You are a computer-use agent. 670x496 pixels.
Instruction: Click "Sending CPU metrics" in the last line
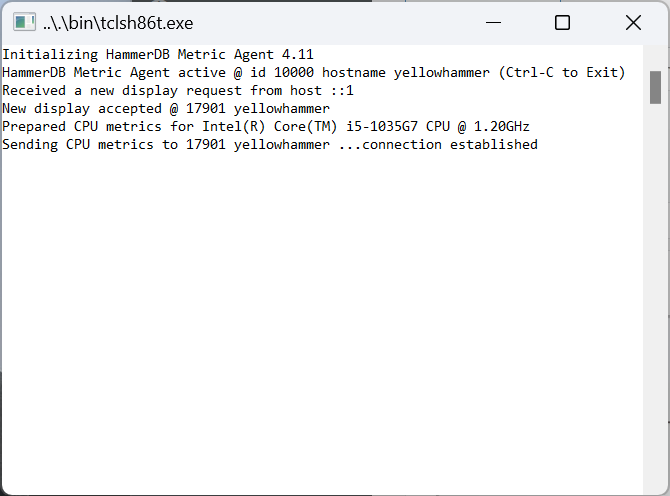pyautogui.click(x=77, y=144)
